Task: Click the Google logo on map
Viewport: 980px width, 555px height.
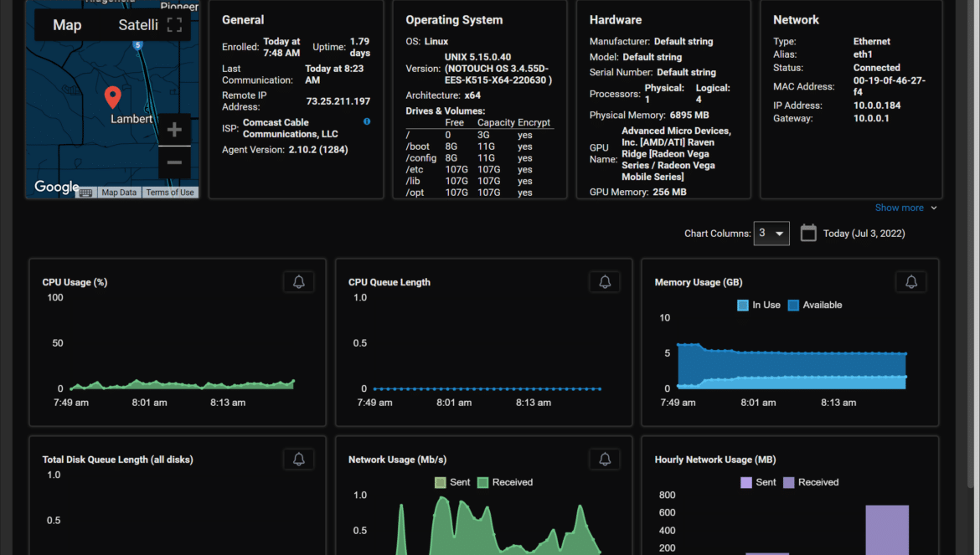Action: coord(57,187)
